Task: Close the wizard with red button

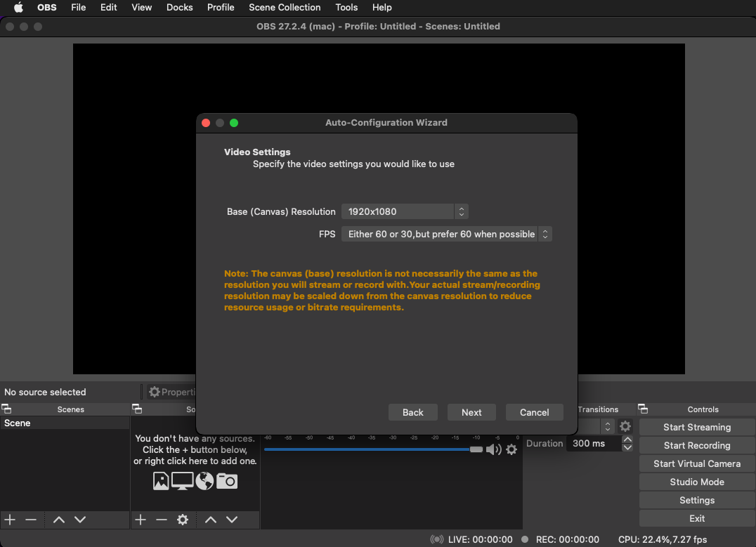Action: click(206, 123)
